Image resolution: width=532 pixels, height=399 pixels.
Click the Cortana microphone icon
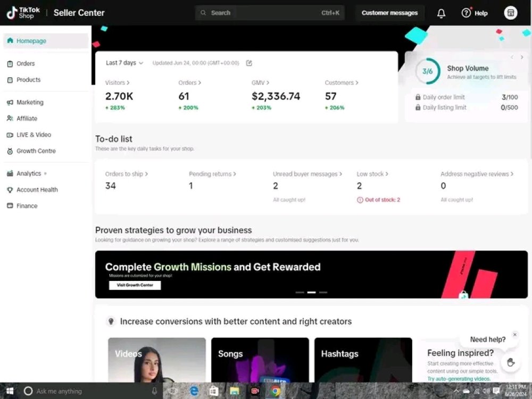coord(155,391)
